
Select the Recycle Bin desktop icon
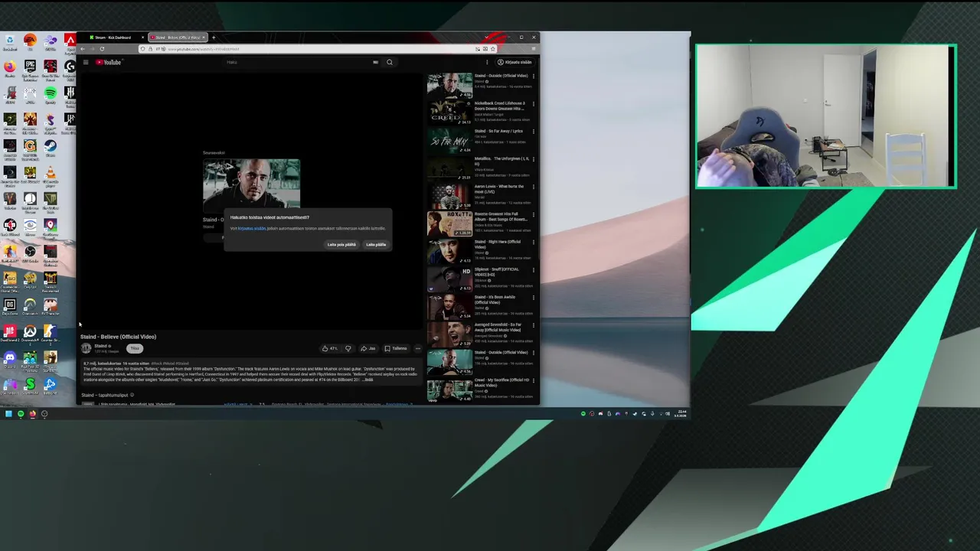(10, 43)
